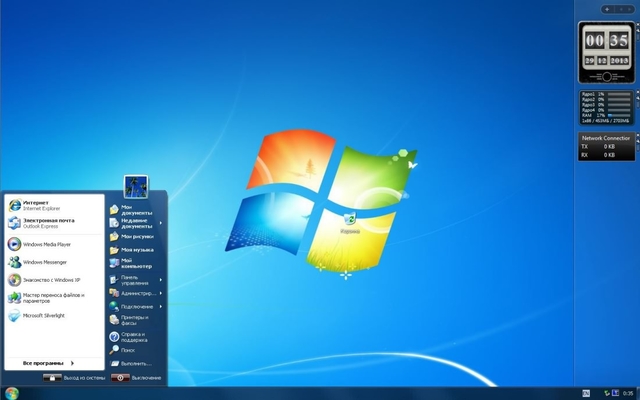The image size is (640, 400).
Task: Click Выключение shutdown button
Action: (x=136, y=378)
